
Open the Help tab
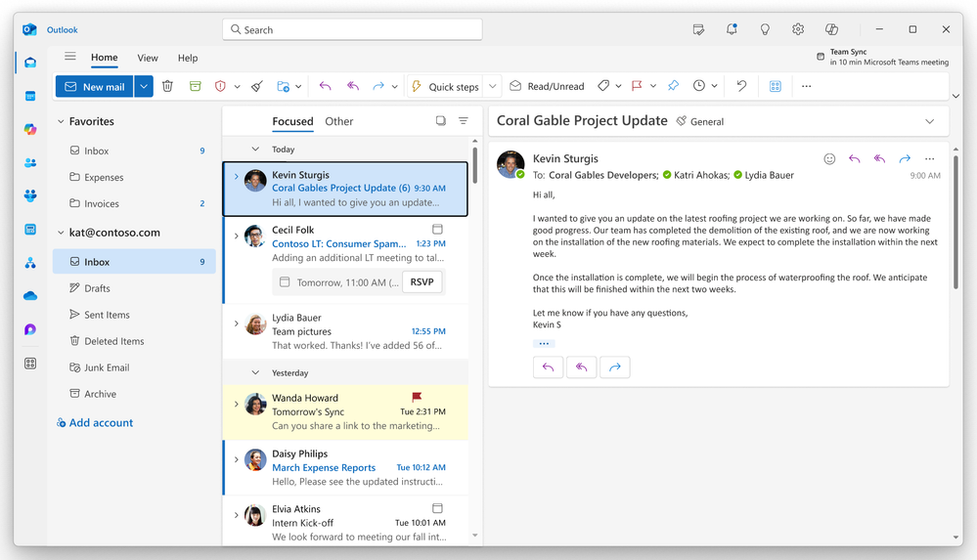point(188,58)
